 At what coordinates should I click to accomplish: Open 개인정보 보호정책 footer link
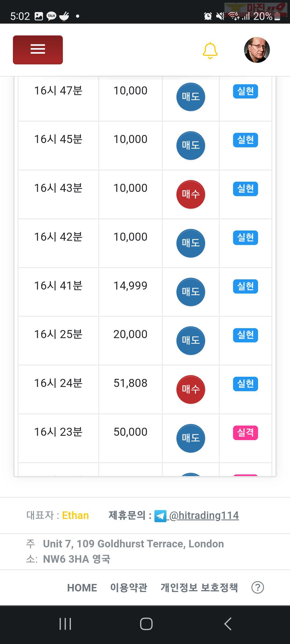click(x=199, y=588)
